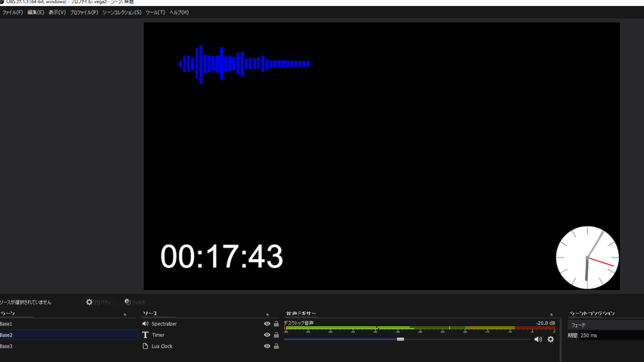Click the -20.8 dB level readout
The height and width of the screenshot is (362, 644).
(546, 323)
